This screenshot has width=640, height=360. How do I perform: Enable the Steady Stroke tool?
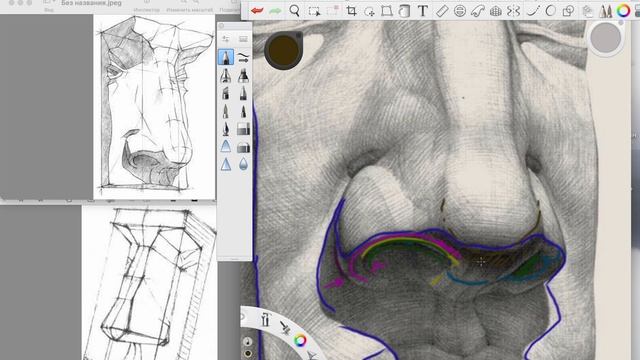533,11
